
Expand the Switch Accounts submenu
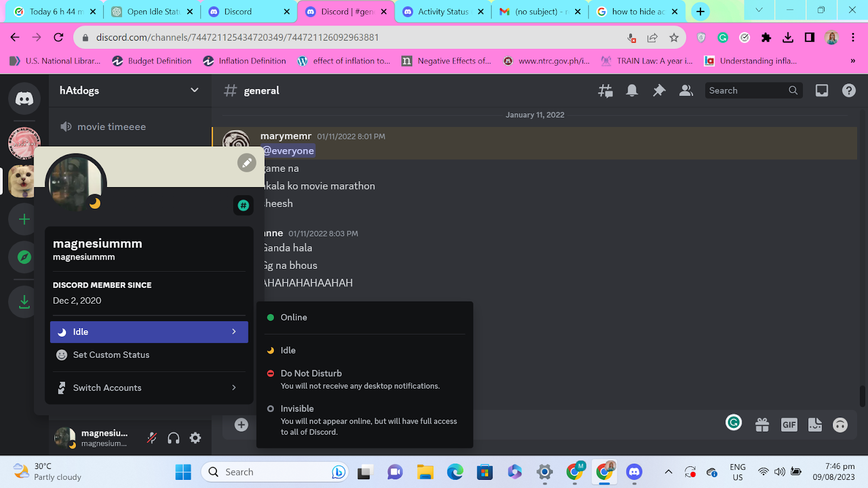pyautogui.click(x=149, y=388)
